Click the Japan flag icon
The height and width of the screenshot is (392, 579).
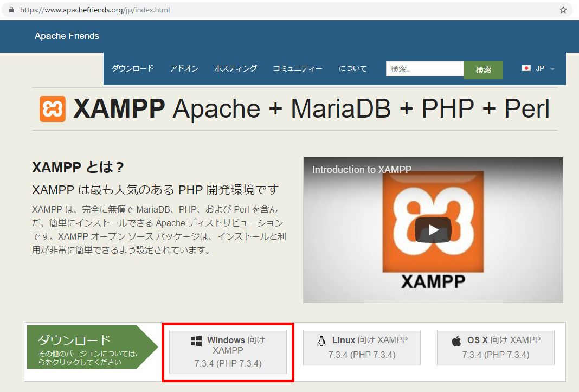526,68
